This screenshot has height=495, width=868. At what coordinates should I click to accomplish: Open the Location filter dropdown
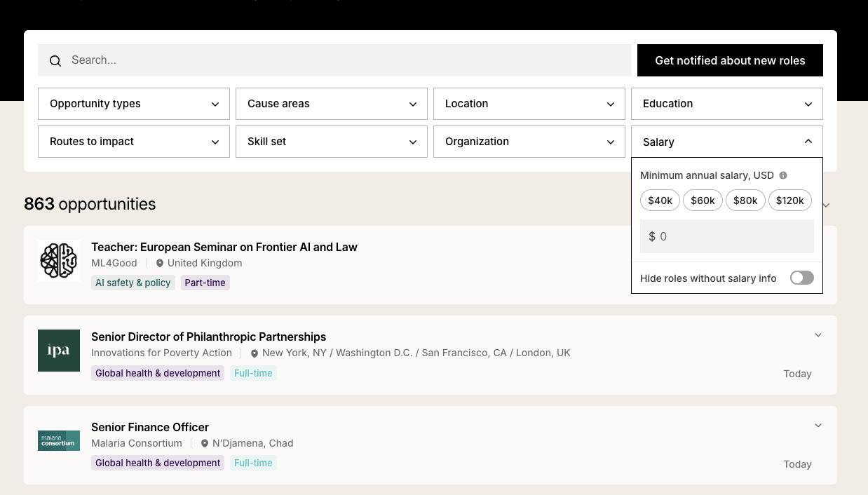(529, 104)
